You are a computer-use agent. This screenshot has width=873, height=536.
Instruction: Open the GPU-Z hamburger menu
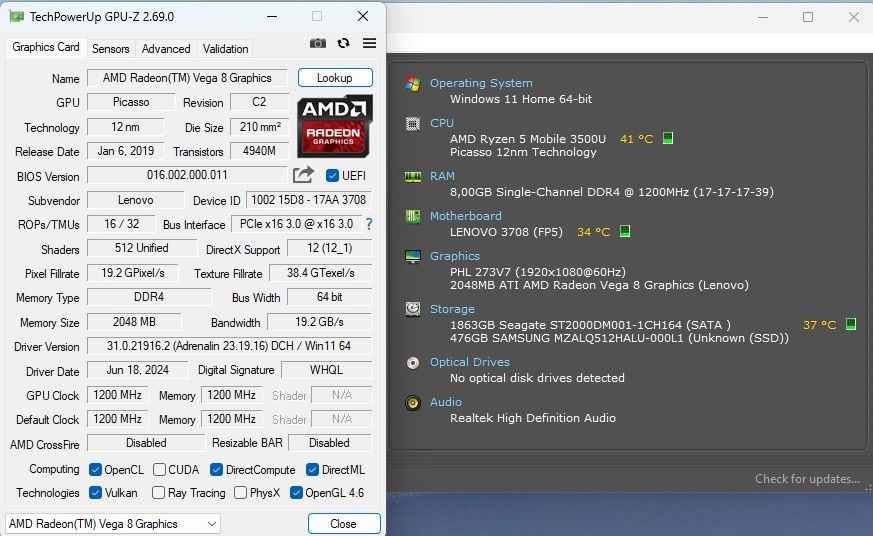click(x=369, y=43)
